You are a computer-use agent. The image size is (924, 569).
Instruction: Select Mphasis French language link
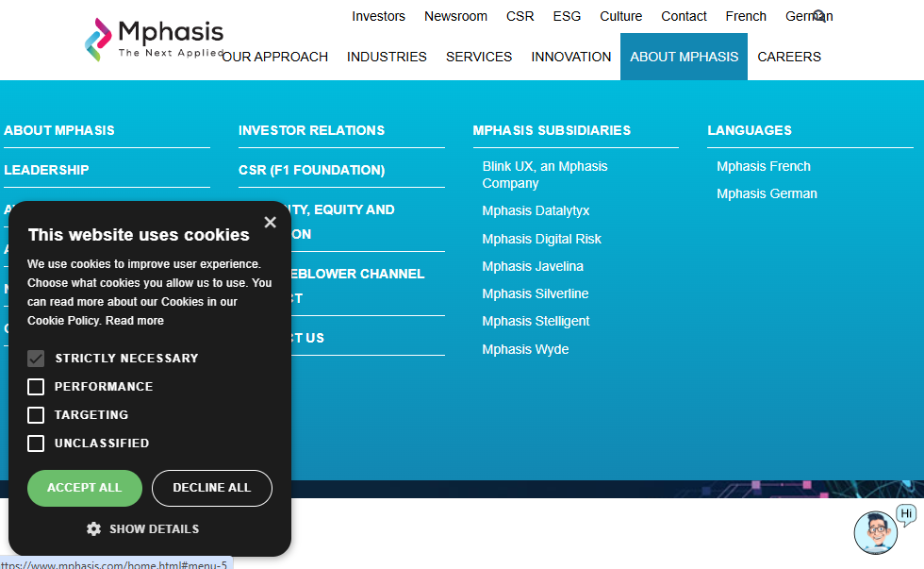[764, 166]
